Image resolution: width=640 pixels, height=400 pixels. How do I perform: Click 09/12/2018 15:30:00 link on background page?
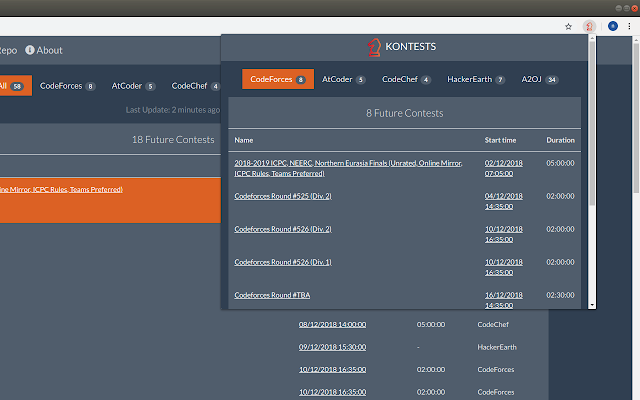point(332,347)
